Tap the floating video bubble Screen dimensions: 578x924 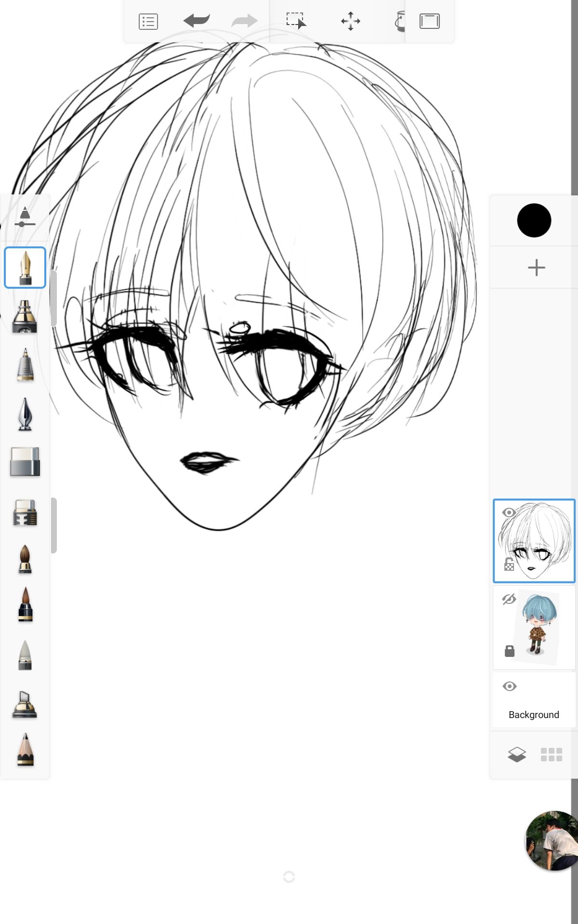pyautogui.click(x=552, y=841)
